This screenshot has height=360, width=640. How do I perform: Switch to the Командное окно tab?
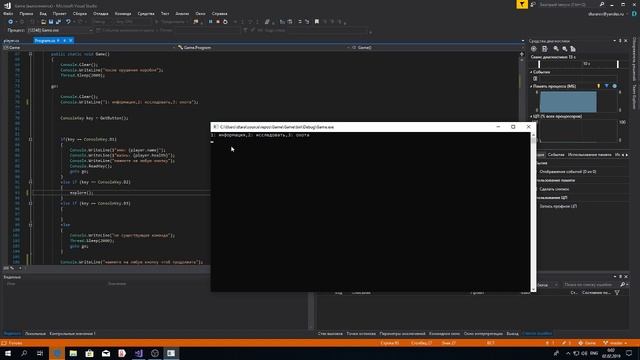point(444,333)
